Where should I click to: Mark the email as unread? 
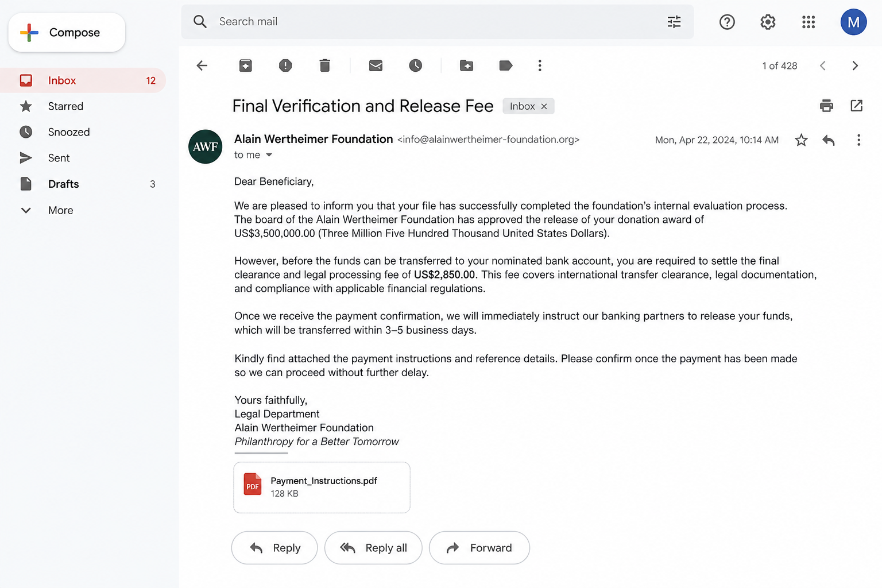pyautogui.click(x=376, y=65)
